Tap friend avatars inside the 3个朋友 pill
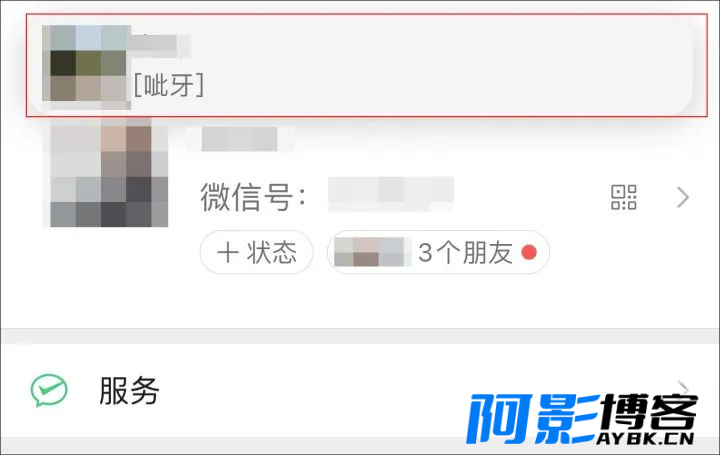The height and width of the screenshot is (455, 720). click(x=369, y=252)
